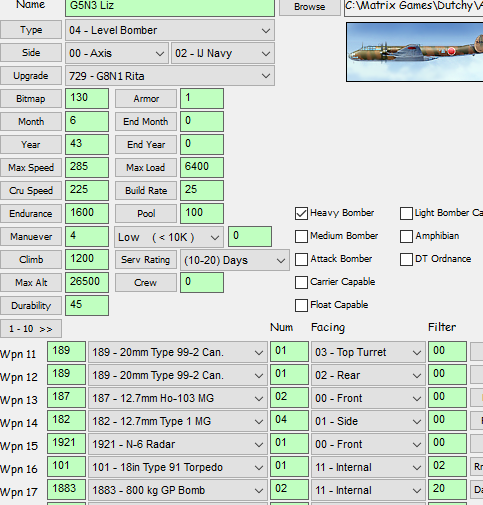Screen dimensions: 483x505
Task: Open the Wpn 11 Top Turret facing dropdown
Action: pos(368,352)
